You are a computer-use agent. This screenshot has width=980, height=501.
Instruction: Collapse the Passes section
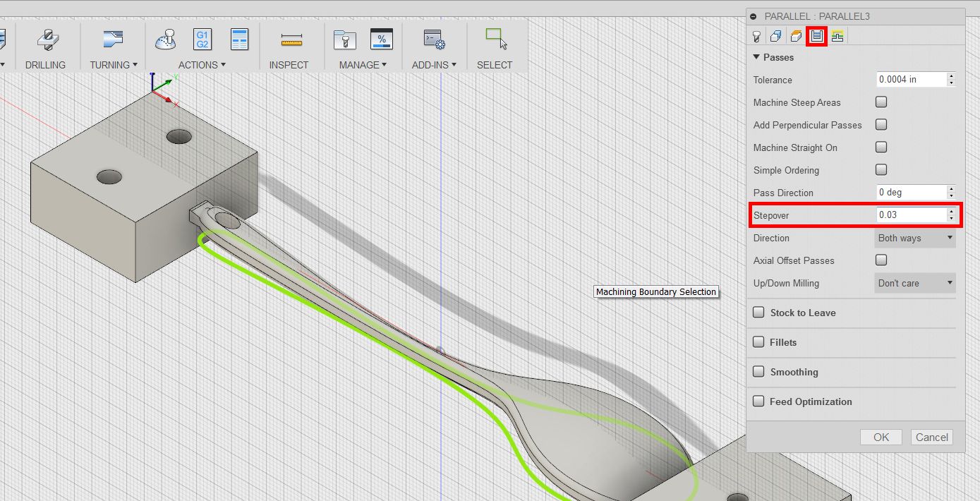[x=757, y=57]
